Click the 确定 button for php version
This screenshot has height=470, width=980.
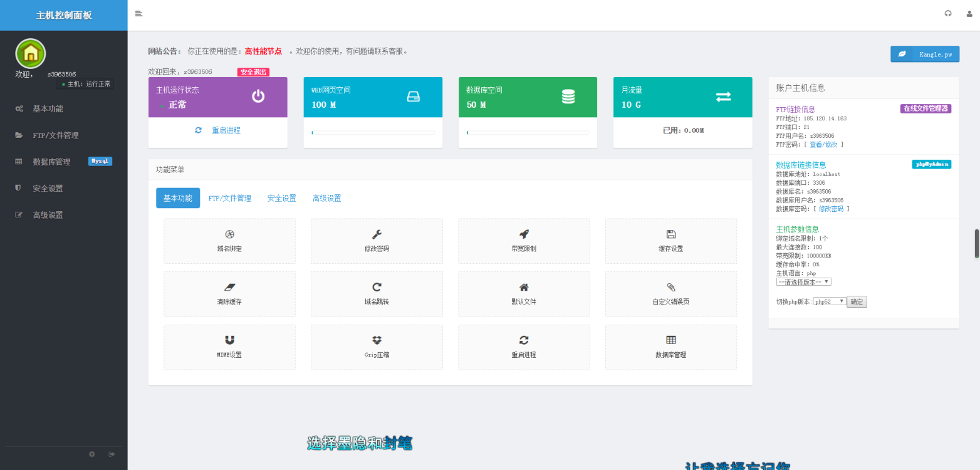[857, 302]
